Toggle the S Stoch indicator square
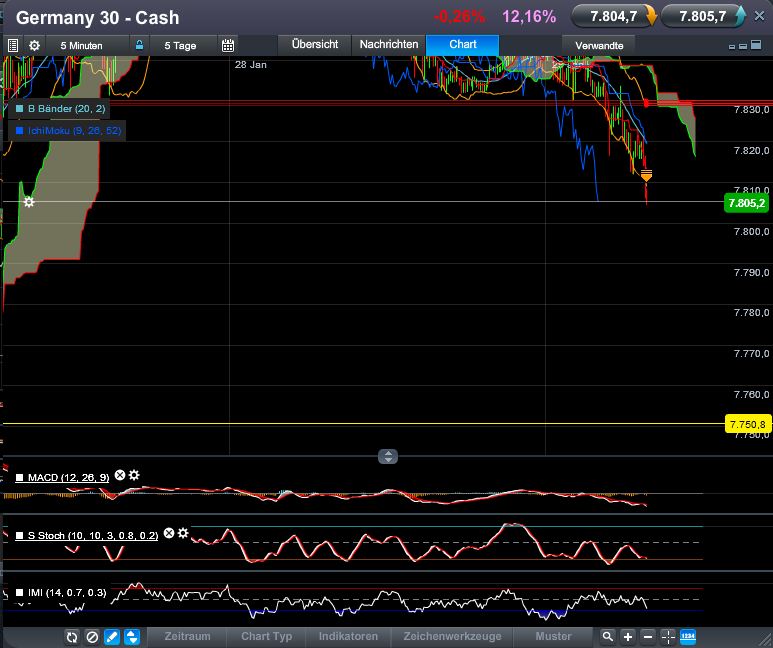The height and width of the screenshot is (648, 773). pos(20,536)
